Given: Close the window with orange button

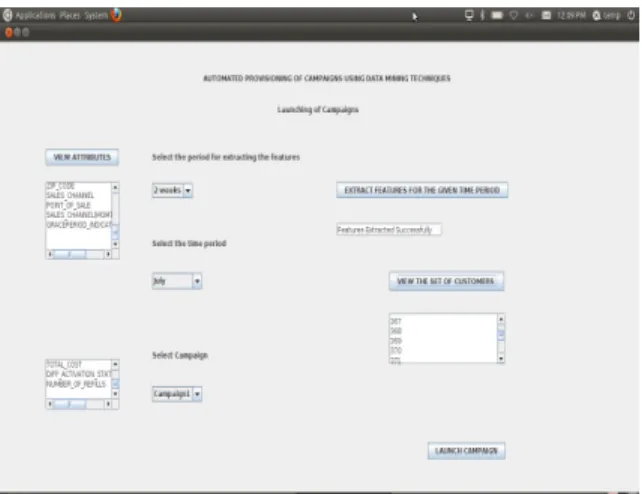Looking at the screenshot, I should pyautogui.click(x=8, y=32).
